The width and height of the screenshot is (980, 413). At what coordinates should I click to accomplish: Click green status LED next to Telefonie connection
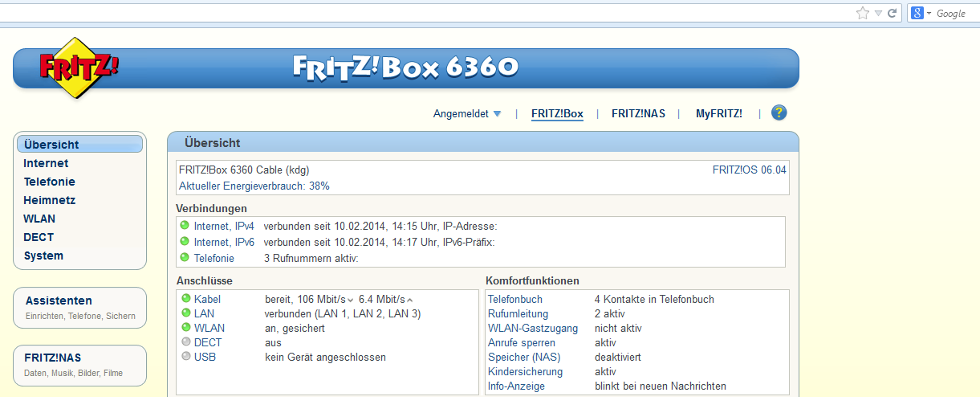coord(185,258)
